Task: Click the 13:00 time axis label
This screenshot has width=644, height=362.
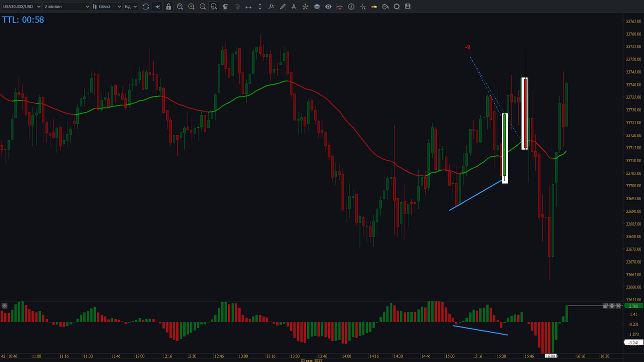Action: (243, 357)
